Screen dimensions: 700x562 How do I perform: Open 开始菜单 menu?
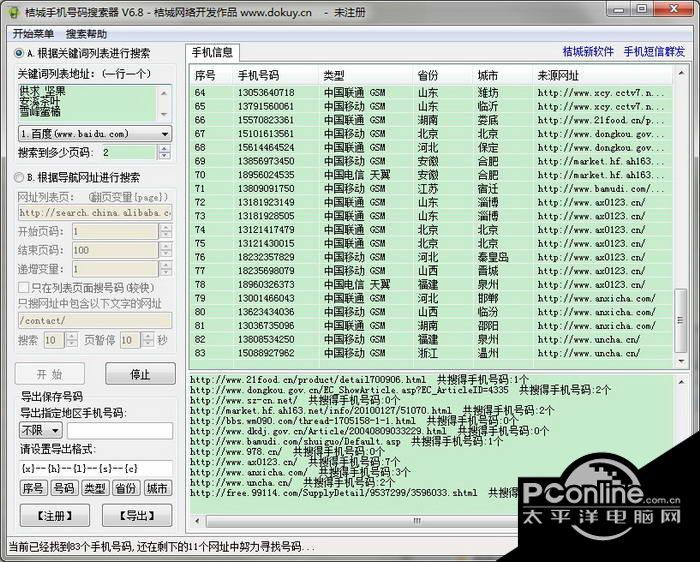[x=33, y=34]
